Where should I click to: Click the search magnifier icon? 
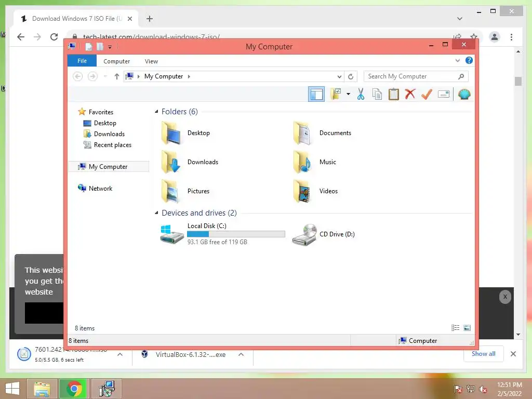click(461, 76)
